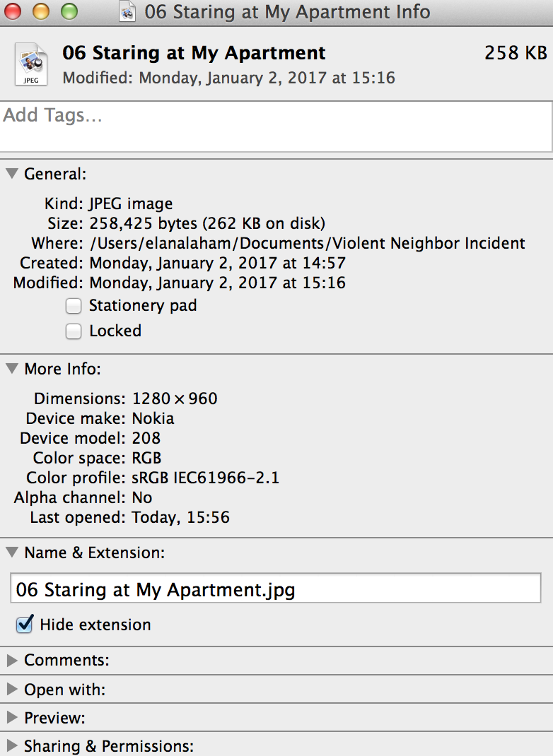Click the JPEG file icon in header
553x756 pixels.
[x=31, y=64]
